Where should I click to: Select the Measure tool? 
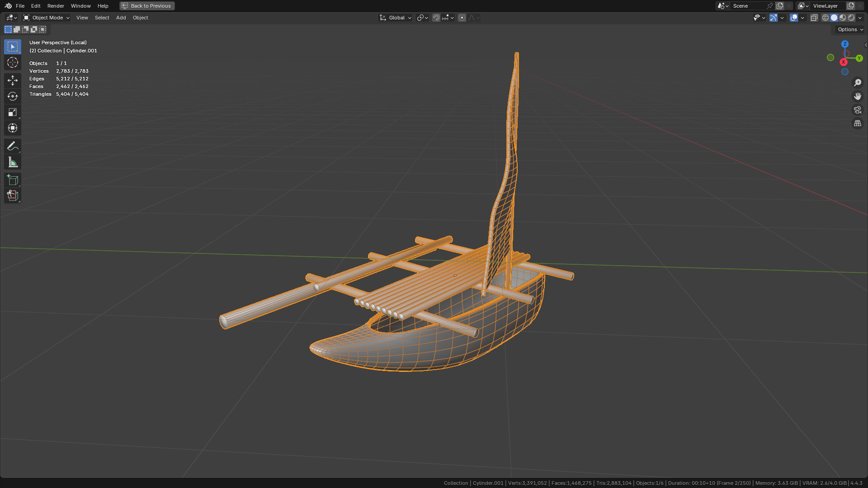pyautogui.click(x=13, y=162)
